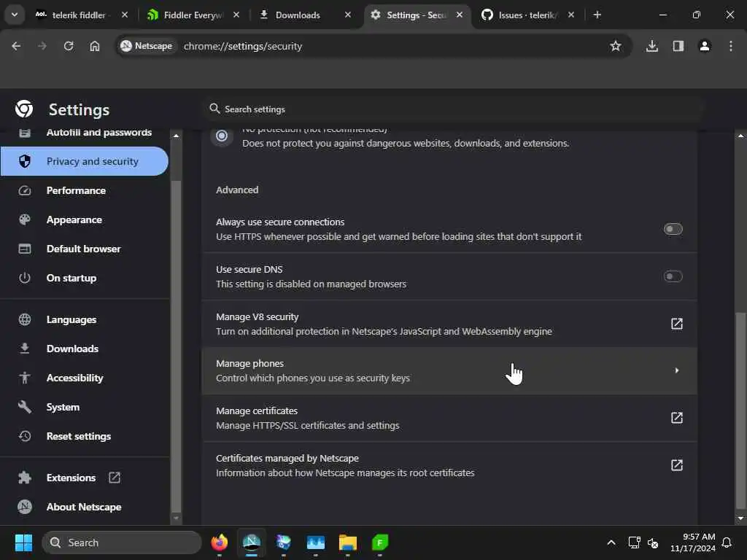Viewport: 747px width, 560px height.
Task: Open browser downloads toolbar icon
Action: pos(651,46)
